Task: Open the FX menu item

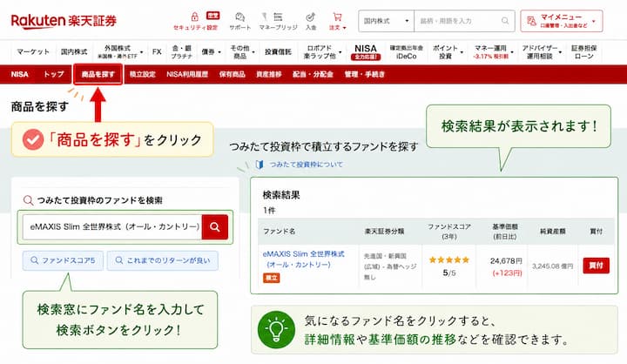Action: (157, 52)
